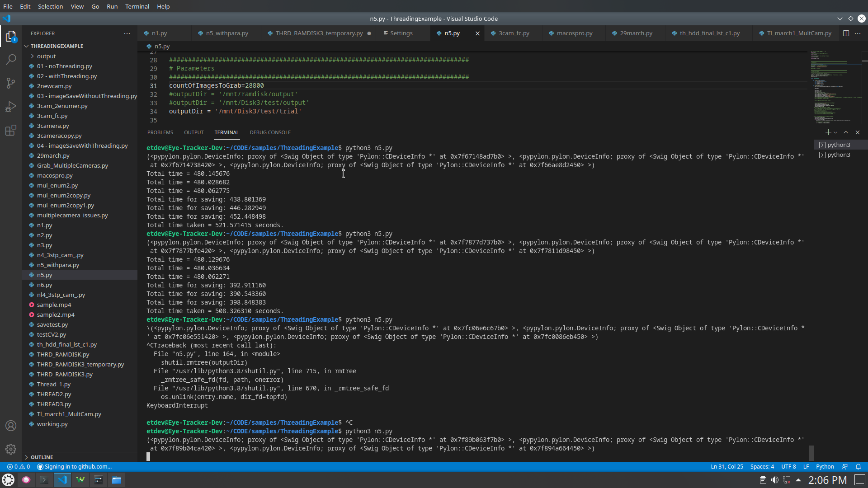Screen dimensions: 868x488
Task: Open notifications bell in status bar
Action: click(x=858, y=467)
